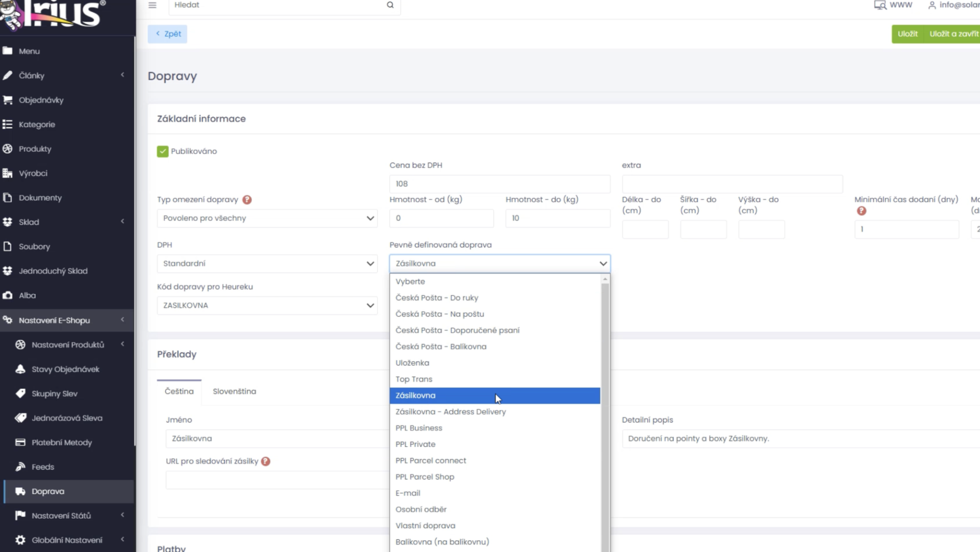980x552 pixels.
Task: Click the Soubory file icon
Action: click(8, 246)
